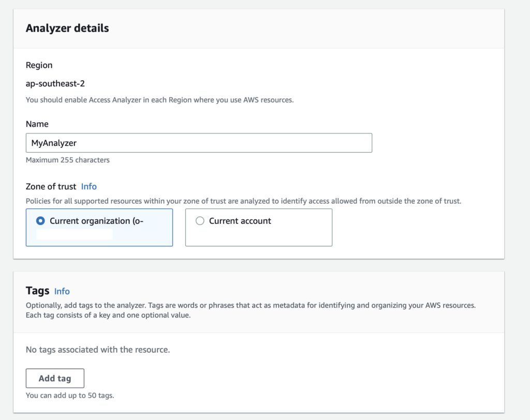Screen dimensions: 530x420
Task: Click the Name input field containing MyAnalyzer
Action: click(x=199, y=143)
